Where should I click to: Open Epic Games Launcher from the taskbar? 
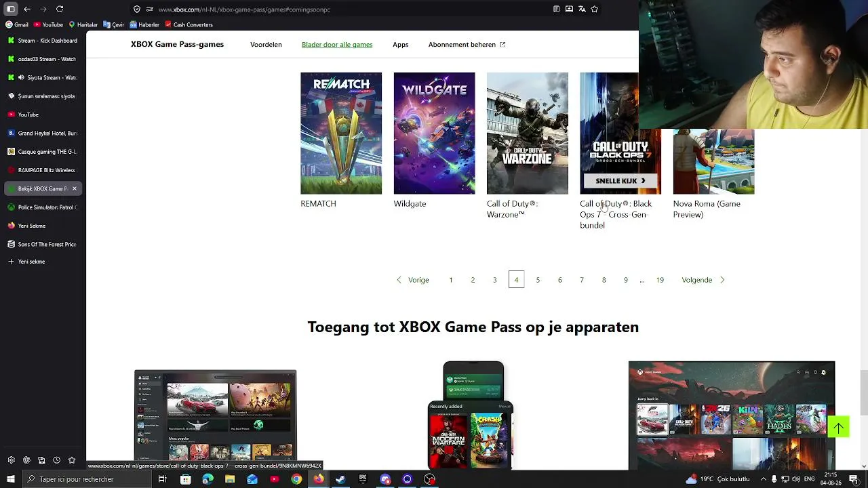[x=363, y=479]
